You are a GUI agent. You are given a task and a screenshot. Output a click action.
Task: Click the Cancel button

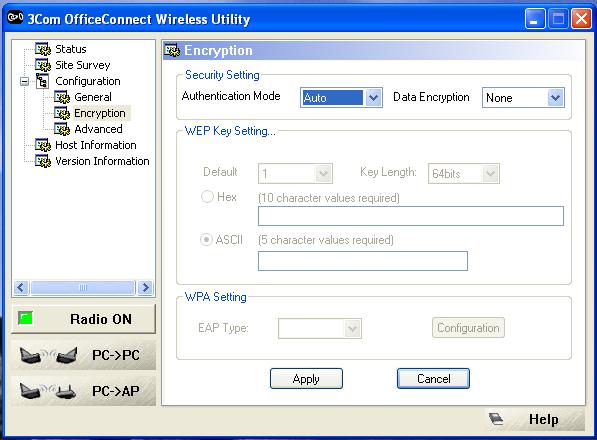[x=433, y=379]
